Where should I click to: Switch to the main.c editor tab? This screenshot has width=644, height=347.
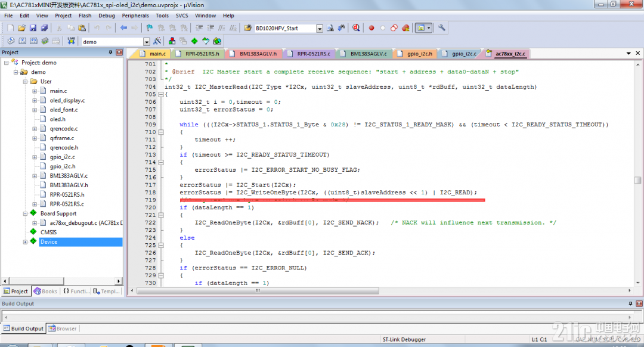point(153,54)
